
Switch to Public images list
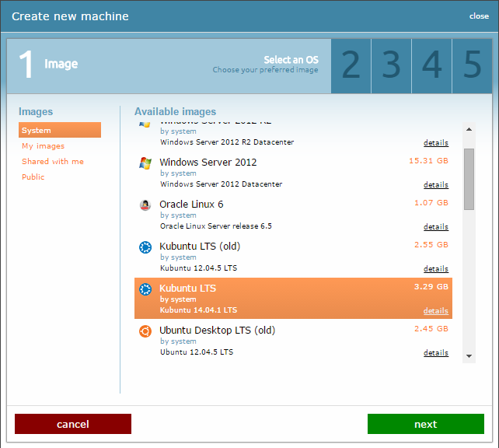click(x=33, y=177)
